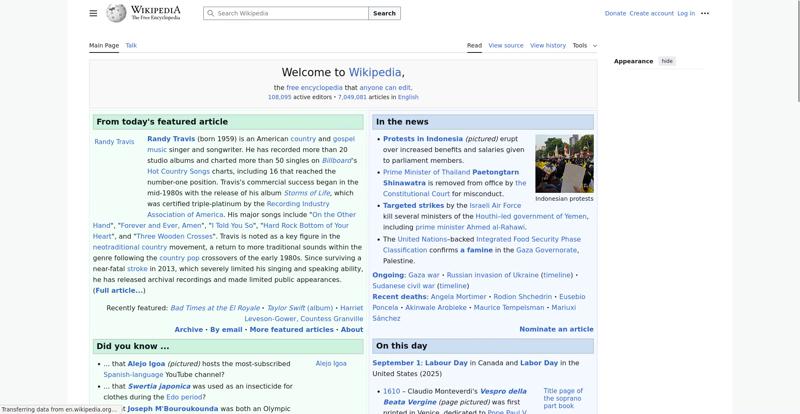
Task: Click Create account link
Action: pos(652,13)
